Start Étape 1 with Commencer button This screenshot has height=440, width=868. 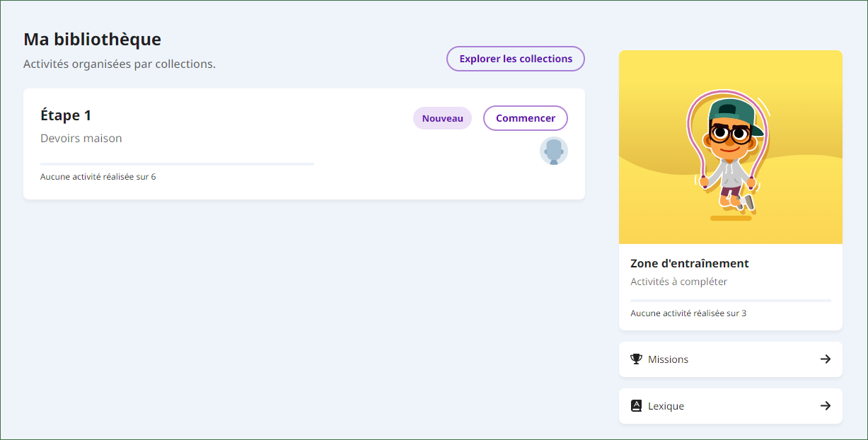(x=526, y=118)
